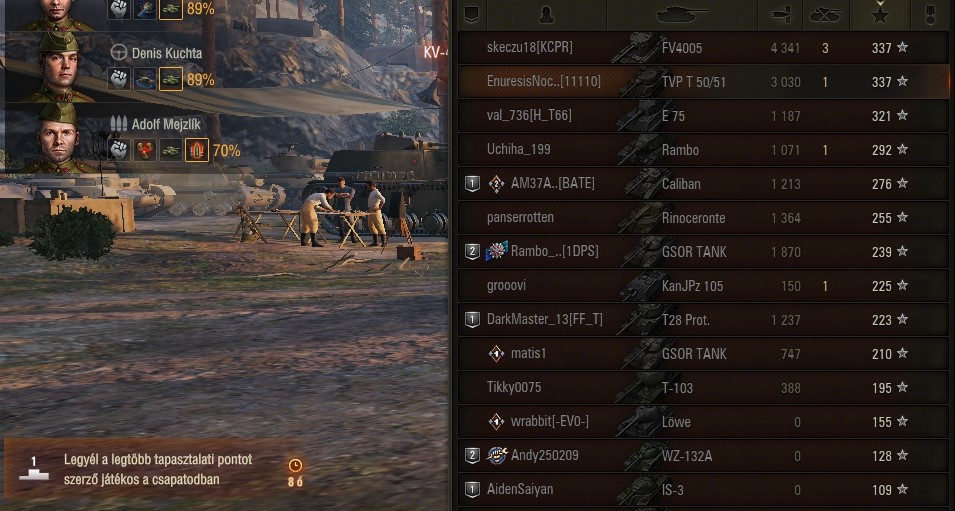Sort by the vehicle tank header icon
Viewport: 955px width, 511px height.
click(682, 15)
